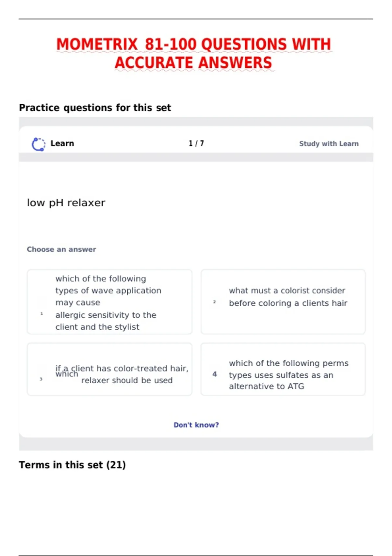This screenshot has height=556, width=392.
Task: Click the Learn label text
Action: (62, 144)
